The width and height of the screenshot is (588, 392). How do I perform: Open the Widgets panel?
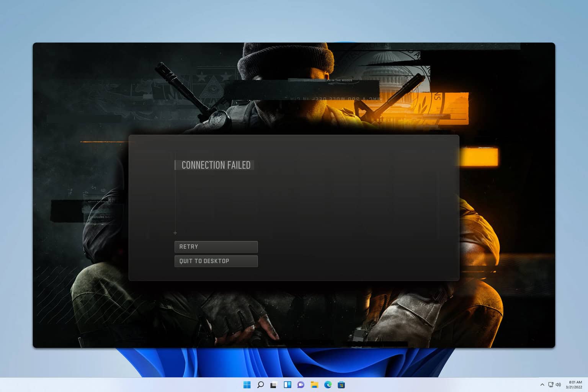(x=287, y=385)
